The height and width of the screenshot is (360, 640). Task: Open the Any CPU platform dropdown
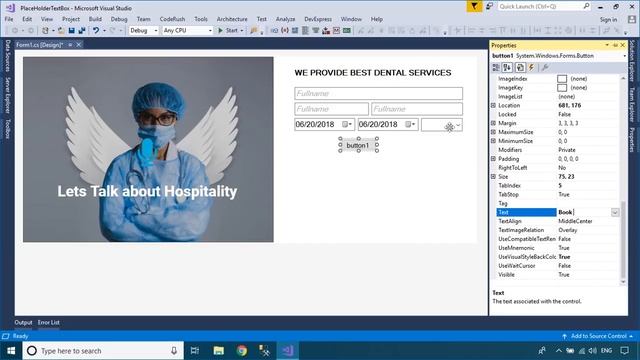click(x=210, y=31)
